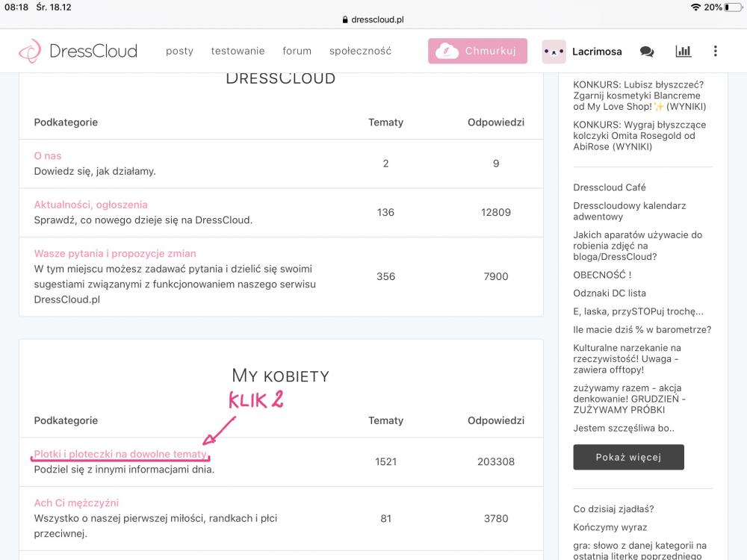747x560 pixels.
Task: Open Aktualności, ogłoszenia subcategory
Action: pyautogui.click(x=90, y=205)
